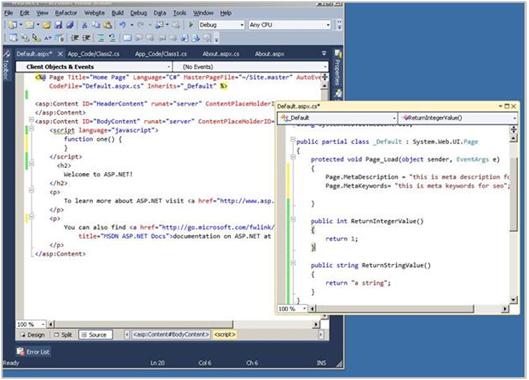The image size is (529, 380).
Task: Select the <script> breadcrumb tag
Action: pyautogui.click(x=225, y=334)
